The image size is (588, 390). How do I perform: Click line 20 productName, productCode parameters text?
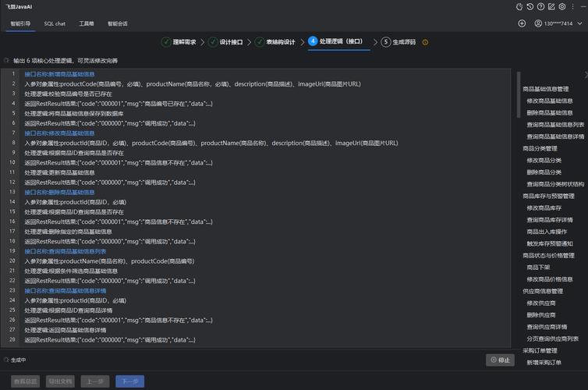click(x=109, y=261)
